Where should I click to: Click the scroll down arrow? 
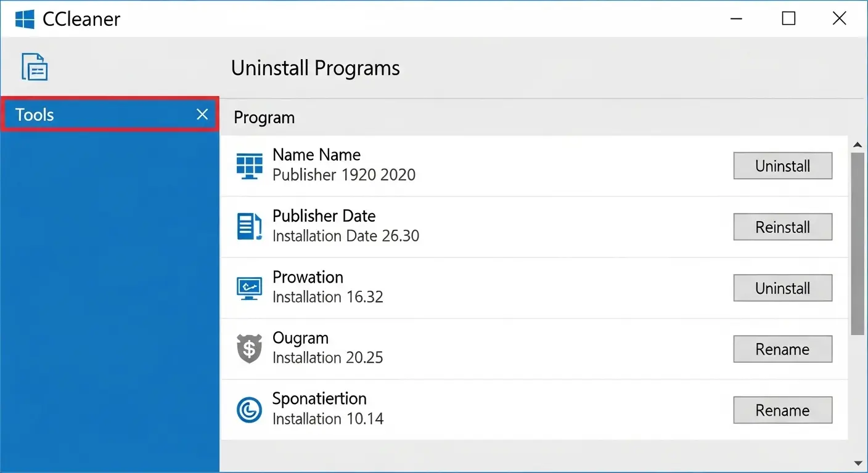(x=857, y=463)
